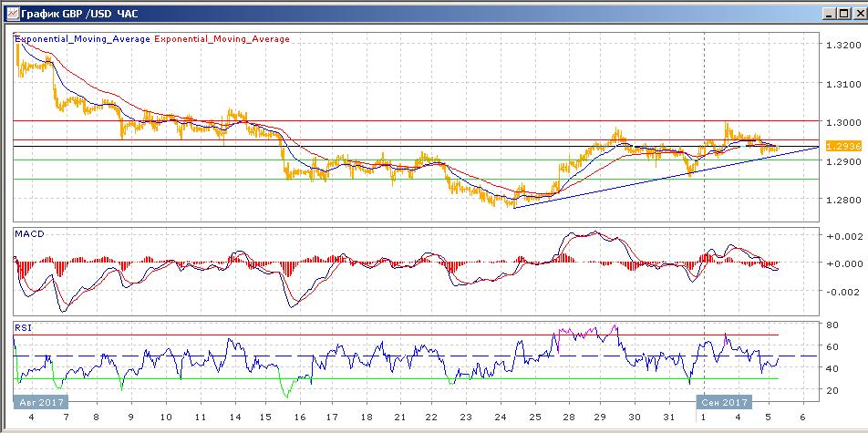
Task: Click the RSI 20 level axis value
Action: [832, 391]
